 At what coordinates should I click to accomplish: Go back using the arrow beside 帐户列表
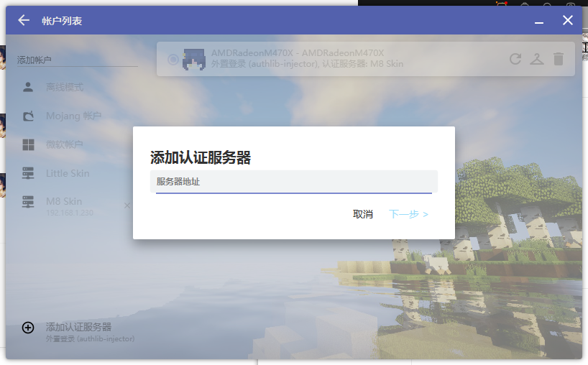24,20
